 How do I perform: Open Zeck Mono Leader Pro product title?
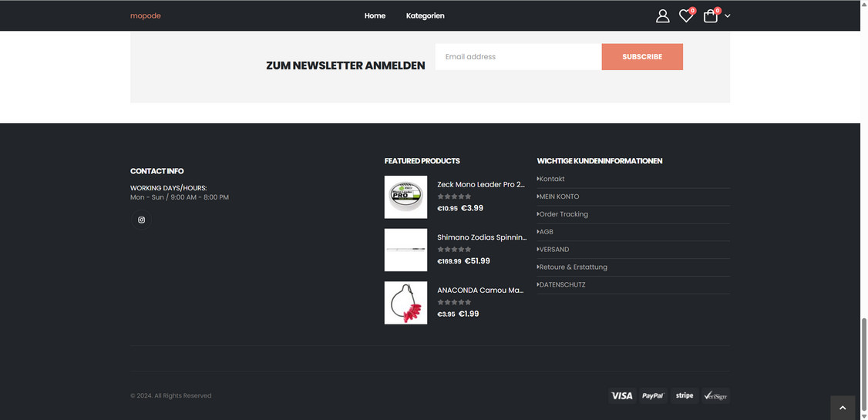pos(481,184)
